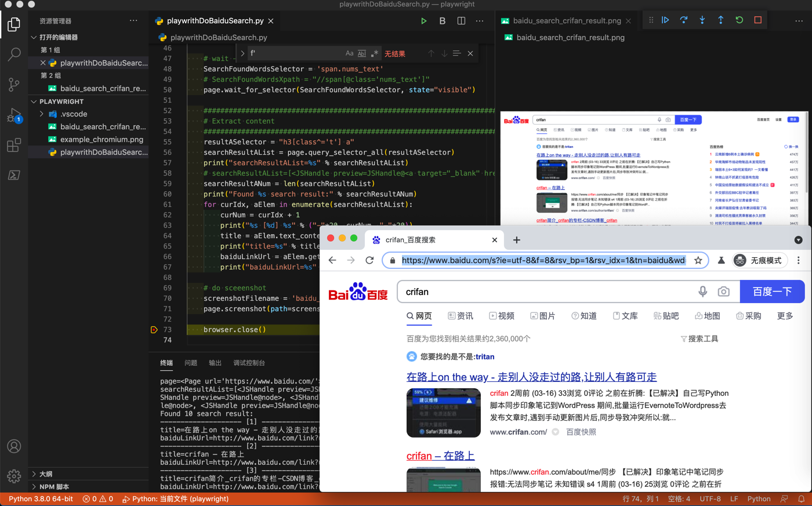812x506 pixels.
Task: Click the first result's thumbnail image
Action: pos(444,413)
